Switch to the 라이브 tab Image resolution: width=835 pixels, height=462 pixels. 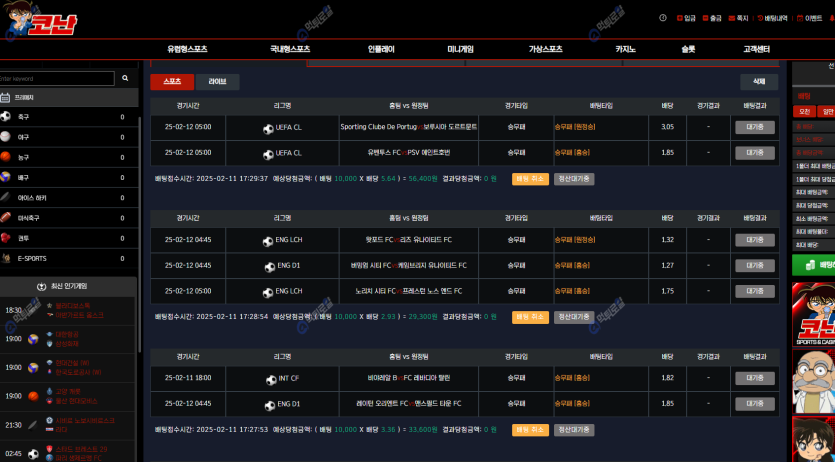[217, 82]
